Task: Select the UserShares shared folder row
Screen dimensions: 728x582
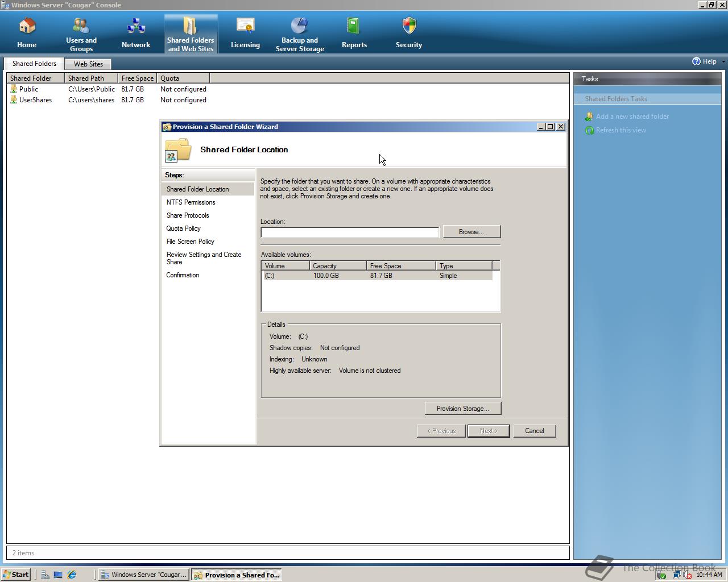Action: (x=108, y=100)
